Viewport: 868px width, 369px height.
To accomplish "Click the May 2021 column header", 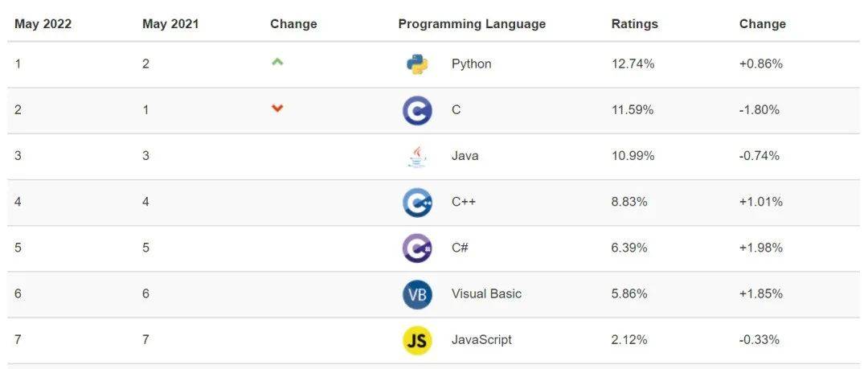I will tap(170, 24).
